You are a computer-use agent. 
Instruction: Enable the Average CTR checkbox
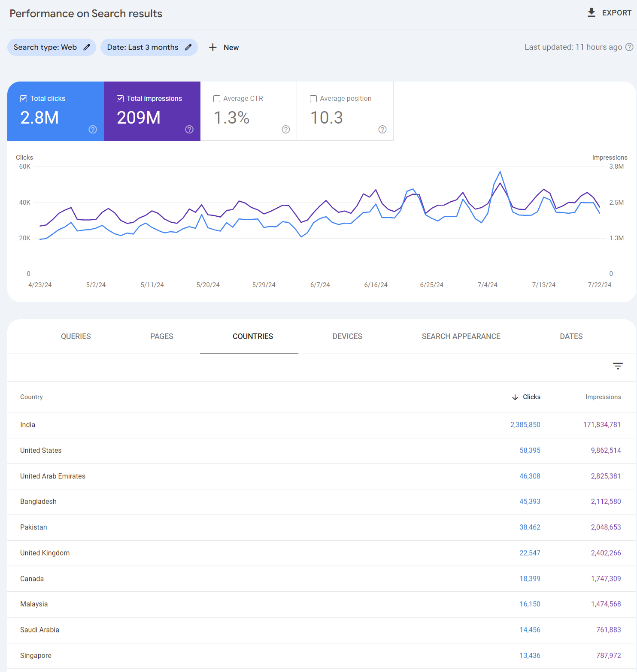[217, 99]
